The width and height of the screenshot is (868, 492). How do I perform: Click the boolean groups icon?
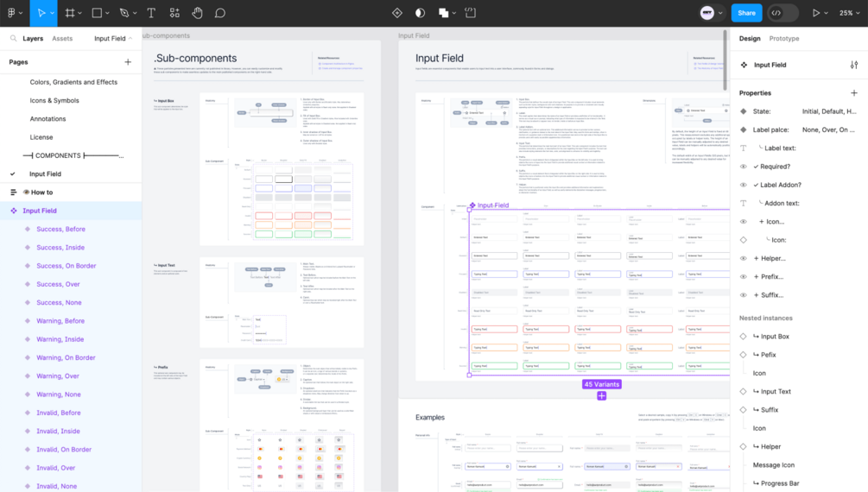tap(443, 13)
